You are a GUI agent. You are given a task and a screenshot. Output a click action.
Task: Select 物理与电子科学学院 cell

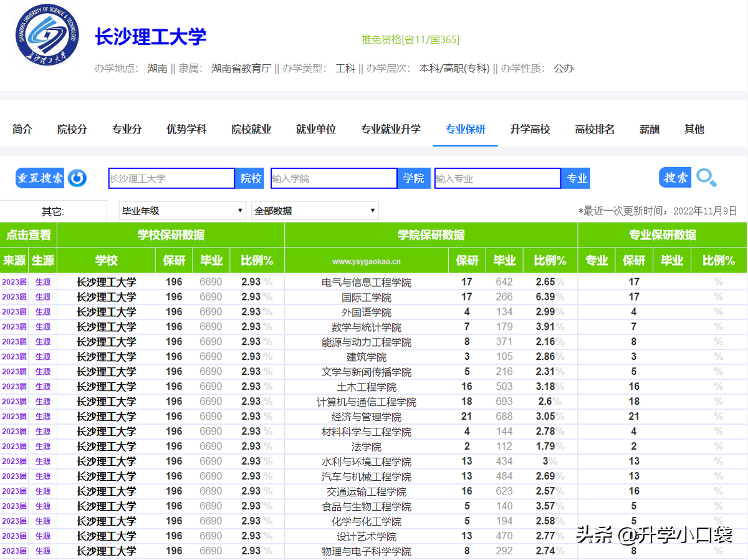click(x=367, y=552)
